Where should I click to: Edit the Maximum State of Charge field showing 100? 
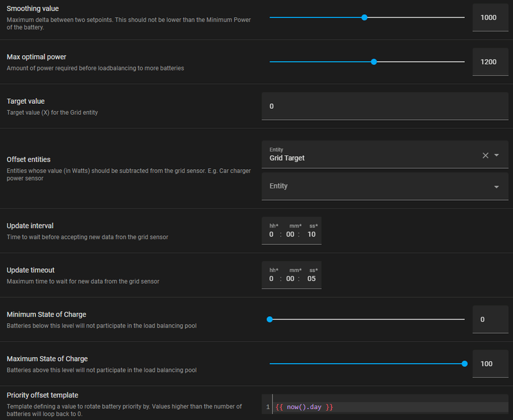(490, 364)
